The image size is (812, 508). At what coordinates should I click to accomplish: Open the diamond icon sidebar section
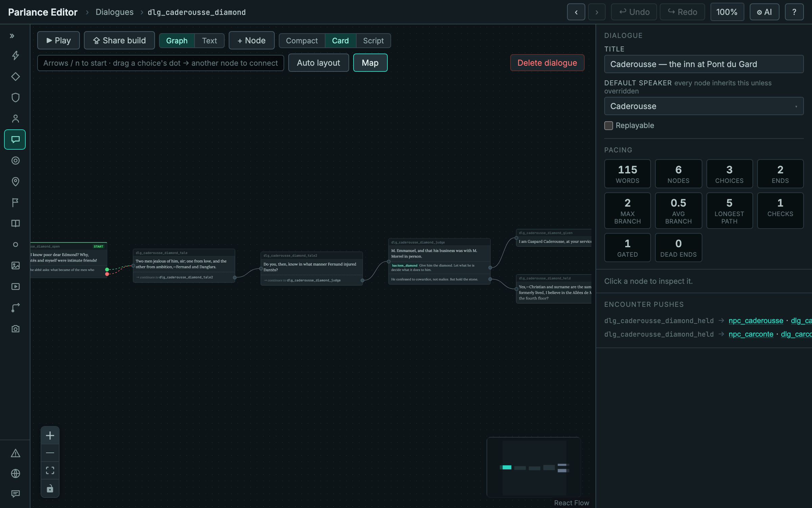[x=15, y=77]
